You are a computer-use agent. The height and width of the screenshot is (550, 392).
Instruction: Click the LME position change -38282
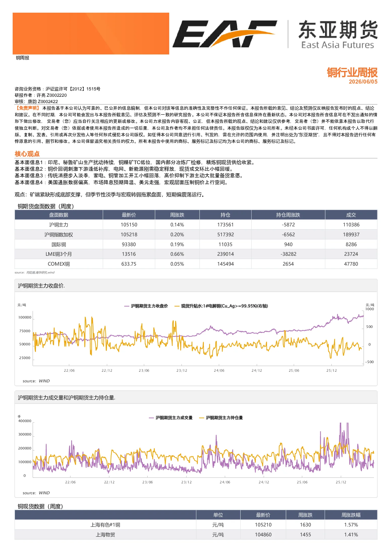(x=288, y=254)
